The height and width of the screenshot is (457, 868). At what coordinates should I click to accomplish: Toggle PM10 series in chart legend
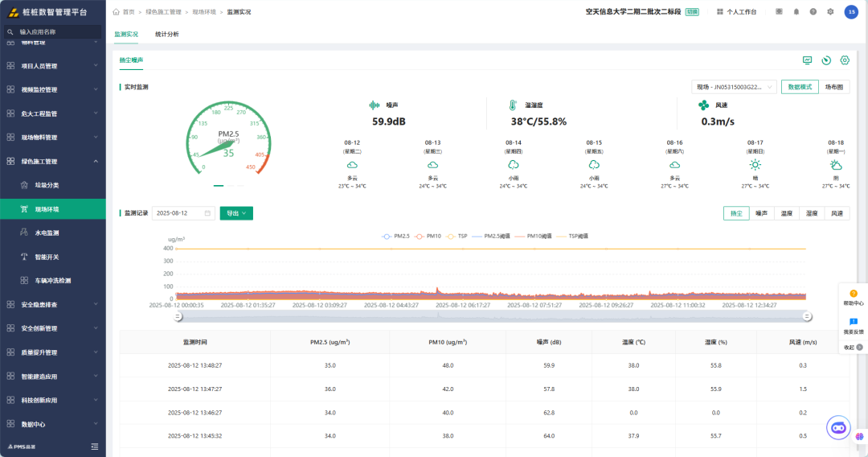(428, 236)
